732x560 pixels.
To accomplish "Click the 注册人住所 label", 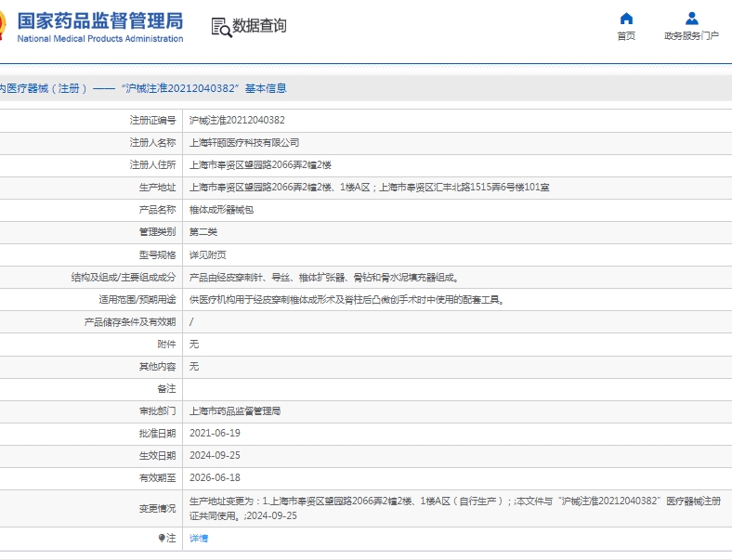I will click(152, 164).
